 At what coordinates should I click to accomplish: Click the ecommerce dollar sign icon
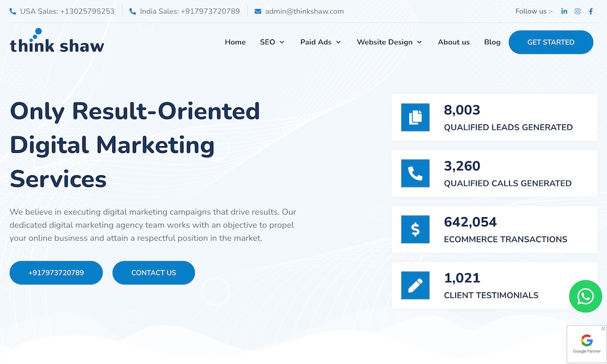point(415,229)
